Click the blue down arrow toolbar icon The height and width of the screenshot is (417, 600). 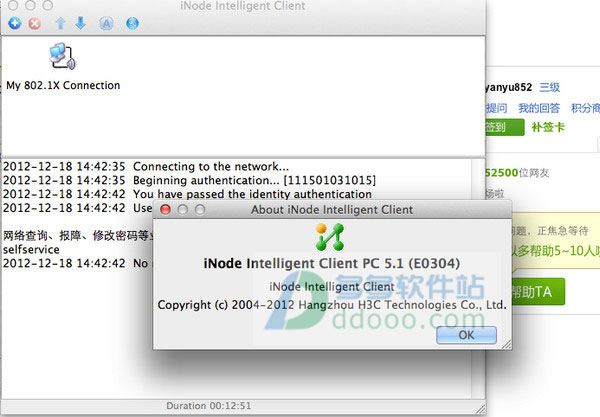click(x=81, y=23)
